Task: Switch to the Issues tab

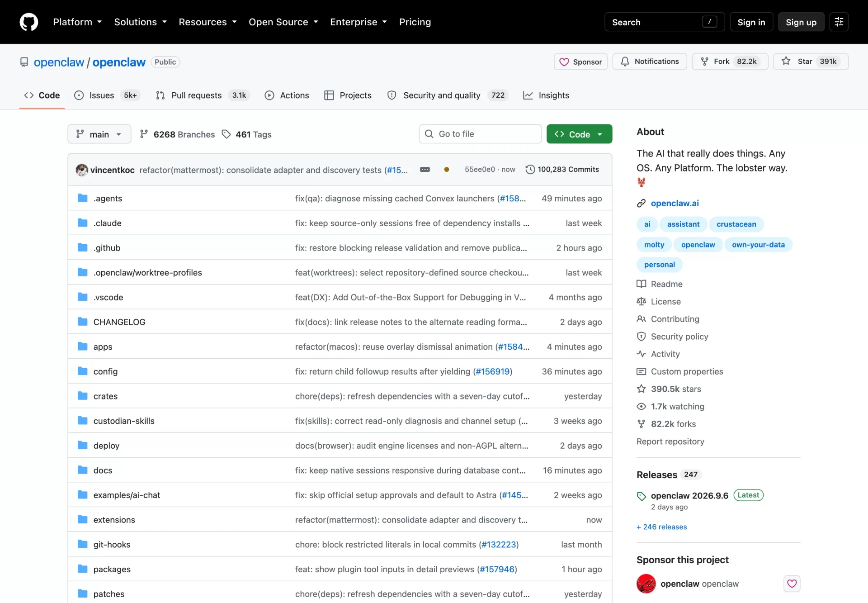Action: [107, 95]
